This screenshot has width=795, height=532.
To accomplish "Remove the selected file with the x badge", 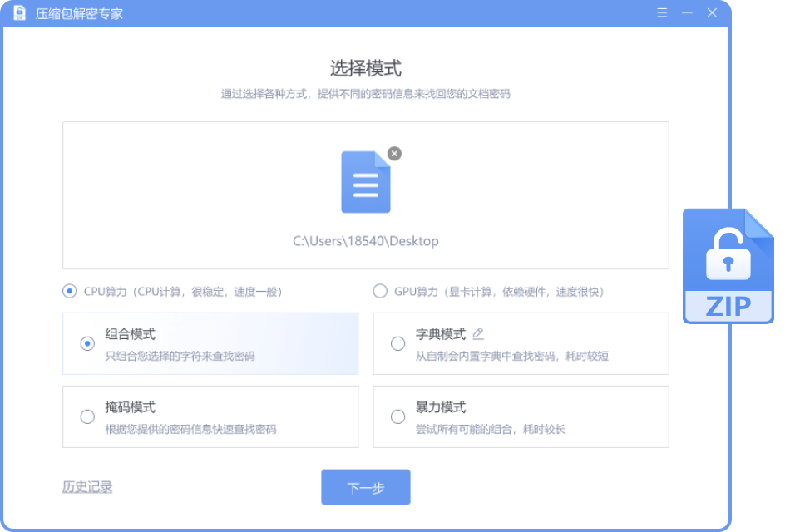I will (x=394, y=154).
